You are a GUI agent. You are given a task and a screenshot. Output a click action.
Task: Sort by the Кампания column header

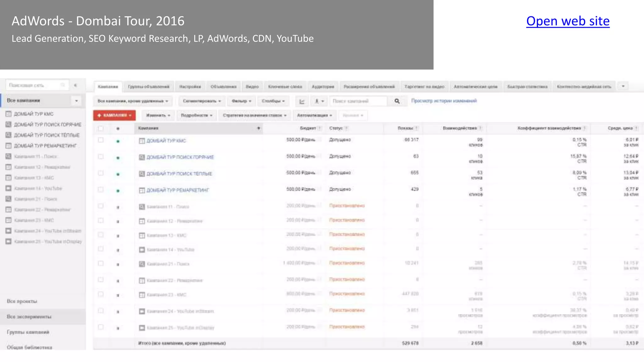click(199, 128)
